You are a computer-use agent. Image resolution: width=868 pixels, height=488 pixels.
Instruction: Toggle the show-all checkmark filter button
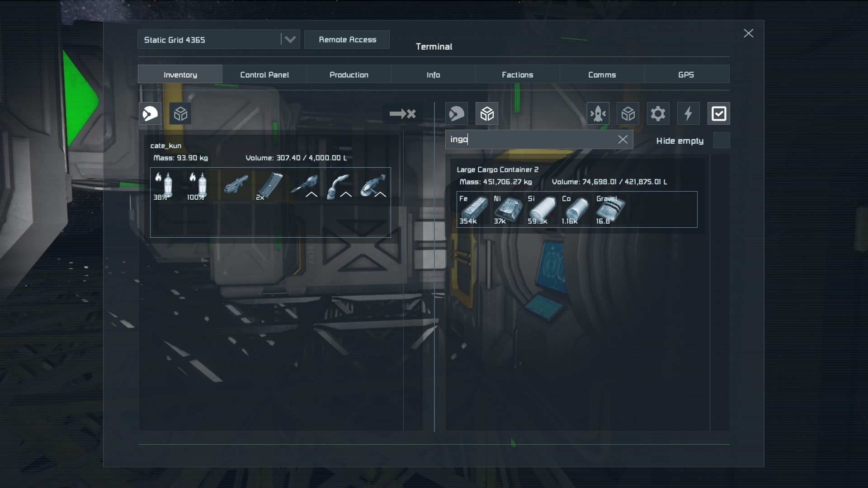[718, 113]
